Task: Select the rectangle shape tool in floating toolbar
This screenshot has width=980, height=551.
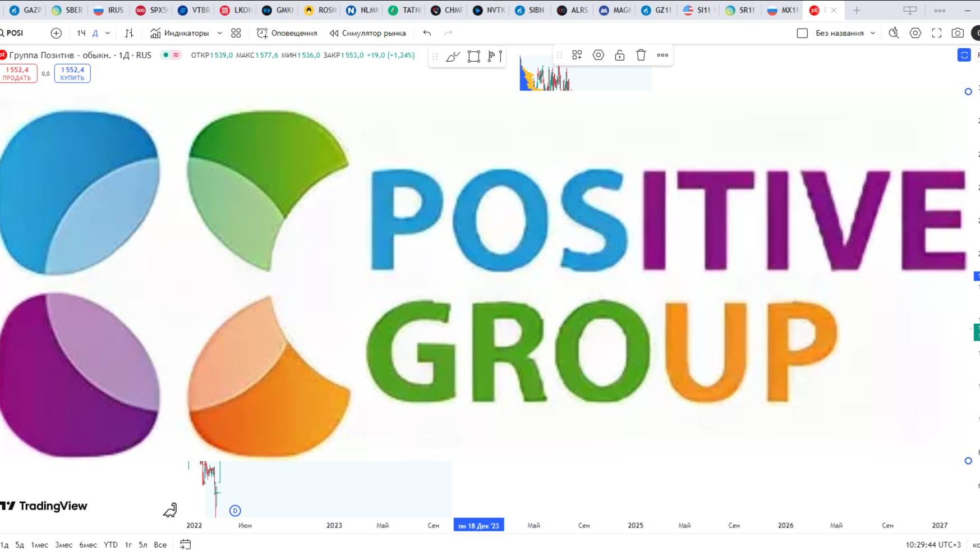Action: [x=474, y=56]
